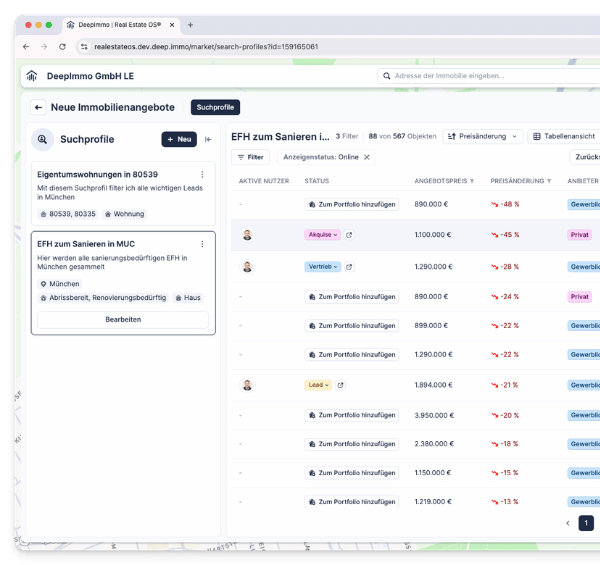
Task: Change the Lead status dropdown
Action: coord(318,385)
